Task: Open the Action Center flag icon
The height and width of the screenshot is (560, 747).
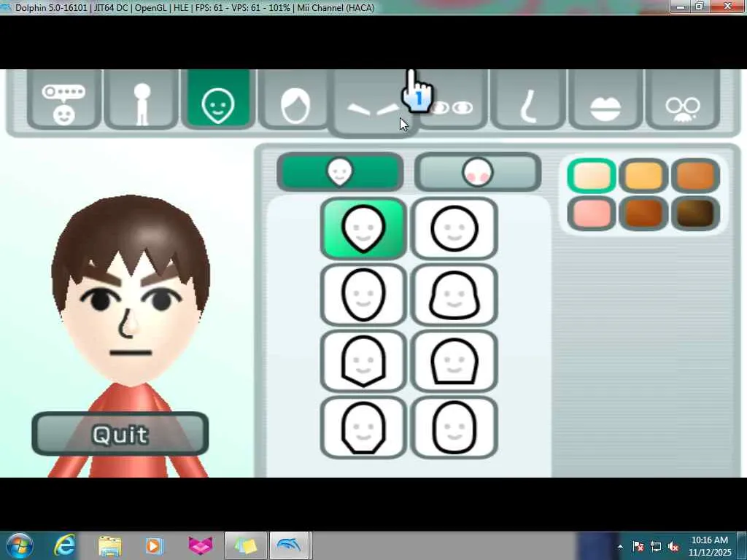Action: point(638,546)
